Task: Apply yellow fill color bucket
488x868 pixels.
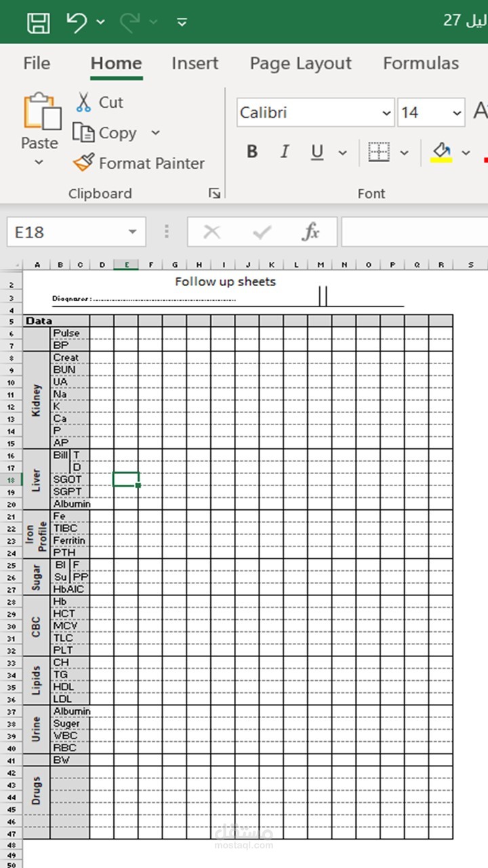Action: (441, 152)
